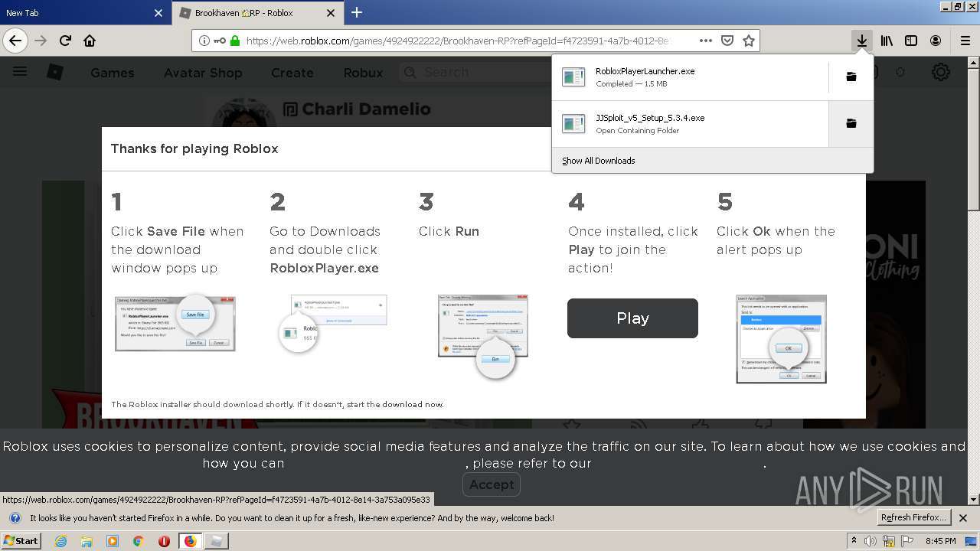Click the Play button in the dialog
The image size is (980, 551).
pos(632,318)
